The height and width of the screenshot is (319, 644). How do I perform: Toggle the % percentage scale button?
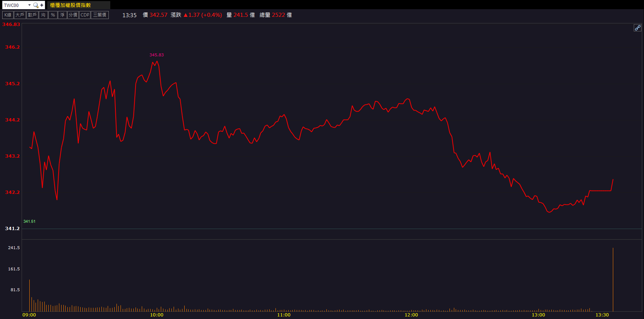(53, 15)
